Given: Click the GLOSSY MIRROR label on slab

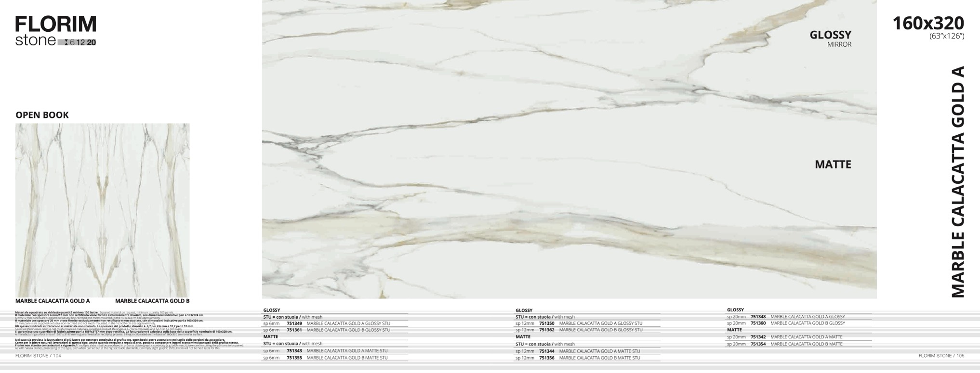Looking at the screenshot, I should point(830,39).
